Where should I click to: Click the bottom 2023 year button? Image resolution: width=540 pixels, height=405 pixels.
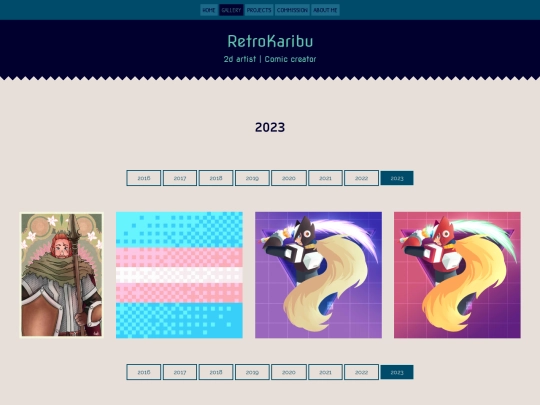(397, 372)
